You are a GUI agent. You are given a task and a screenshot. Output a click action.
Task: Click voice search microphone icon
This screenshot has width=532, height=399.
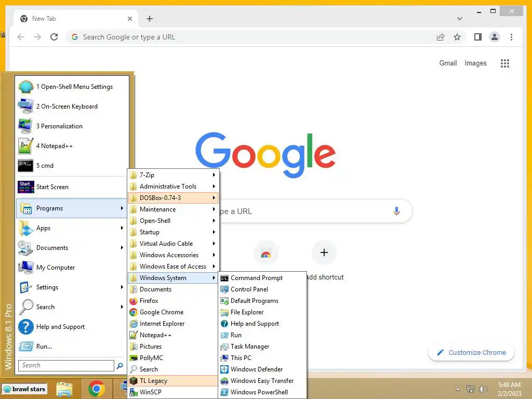pos(396,211)
